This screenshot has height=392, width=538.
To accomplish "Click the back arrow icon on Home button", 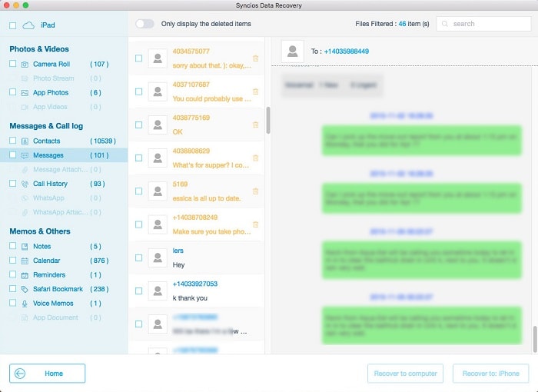I will point(20,373).
